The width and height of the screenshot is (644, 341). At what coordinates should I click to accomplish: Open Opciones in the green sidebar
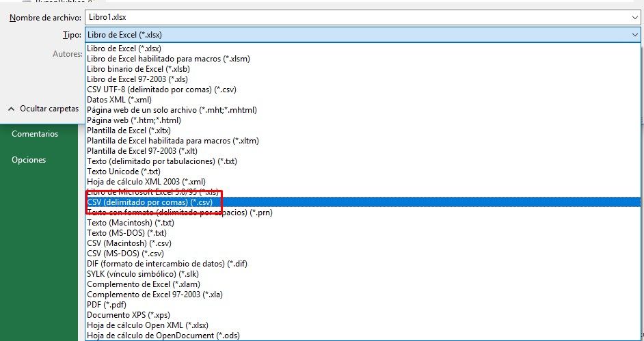pyautogui.click(x=29, y=160)
